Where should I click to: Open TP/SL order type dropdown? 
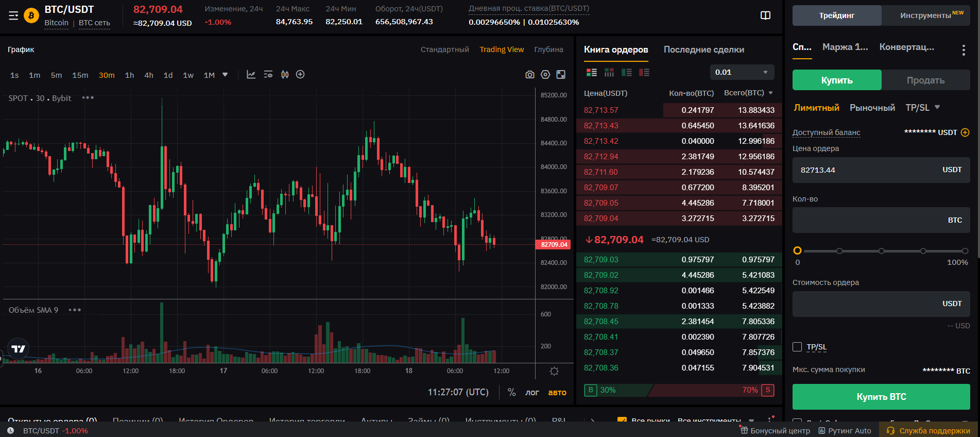point(923,108)
